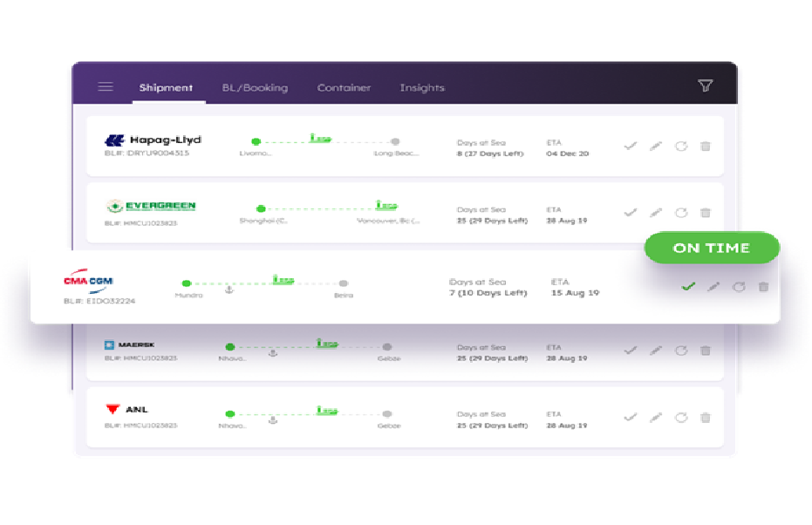Refresh the Evergreen shipment
812x525 pixels.
pos(681,212)
